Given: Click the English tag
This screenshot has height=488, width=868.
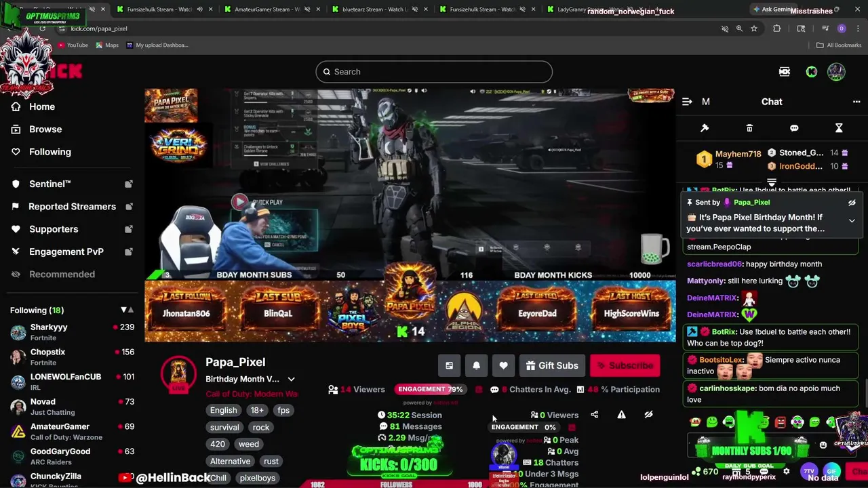Looking at the screenshot, I should (x=224, y=410).
